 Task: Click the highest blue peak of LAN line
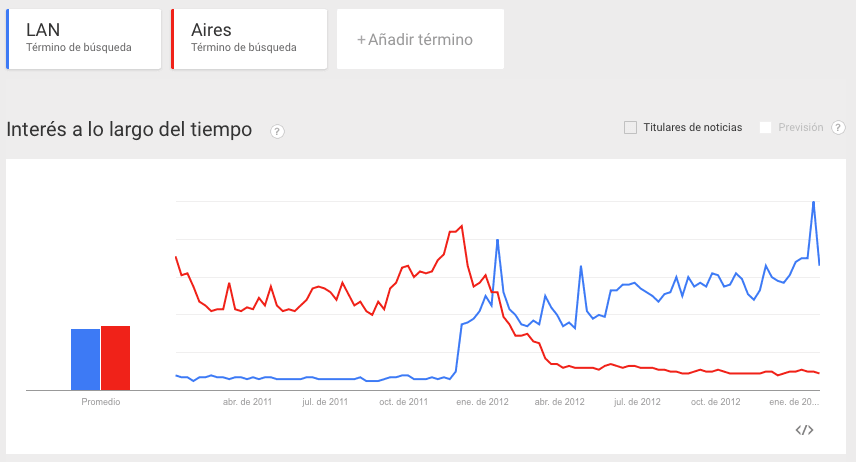click(813, 203)
